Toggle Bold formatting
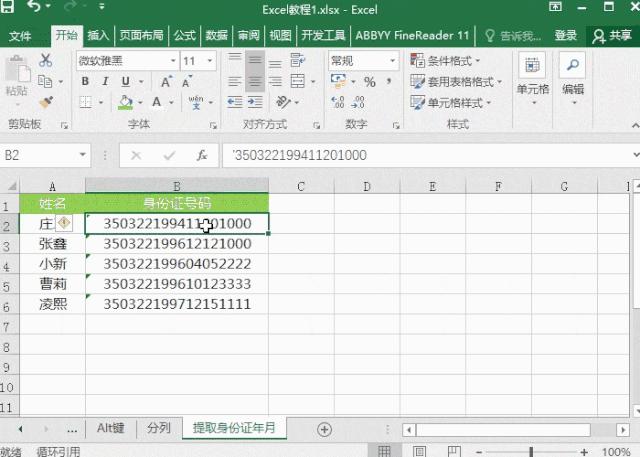The height and width of the screenshot is (457, 640). coord(85,81)
